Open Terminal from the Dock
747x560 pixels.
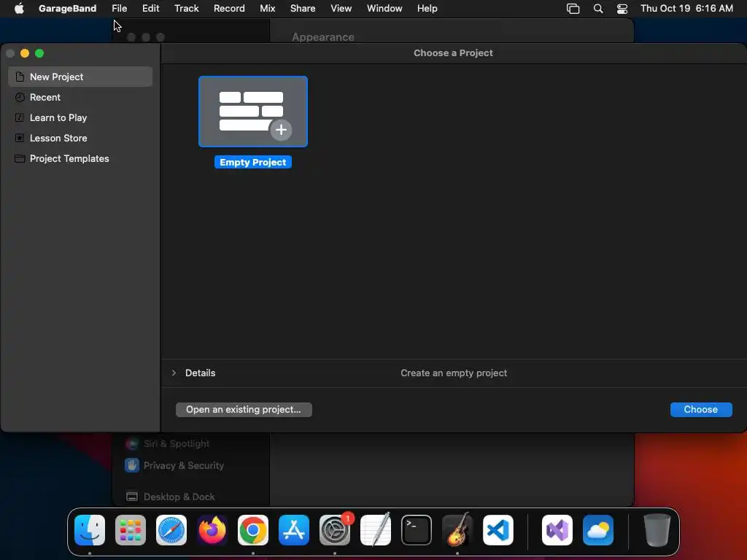(417, 530)
